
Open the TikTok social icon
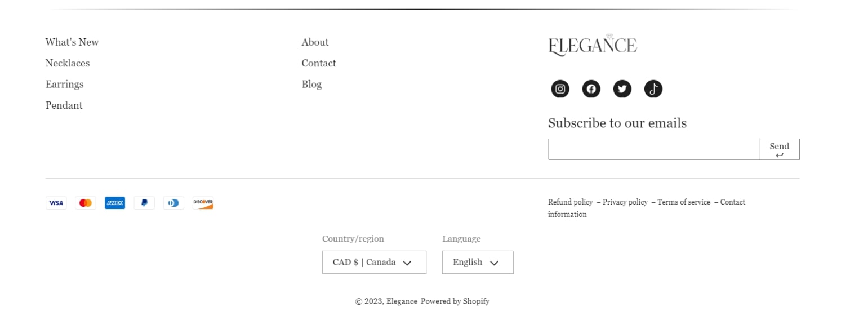tap(653, 88)
